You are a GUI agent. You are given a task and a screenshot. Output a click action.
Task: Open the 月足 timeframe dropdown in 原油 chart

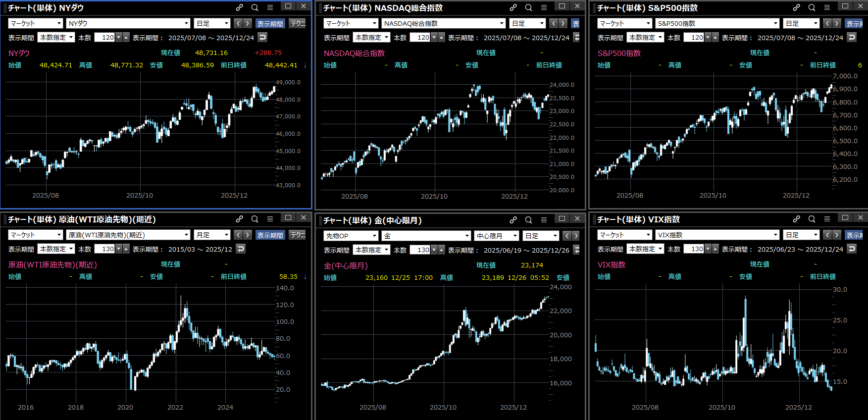(x=226, y=235)
